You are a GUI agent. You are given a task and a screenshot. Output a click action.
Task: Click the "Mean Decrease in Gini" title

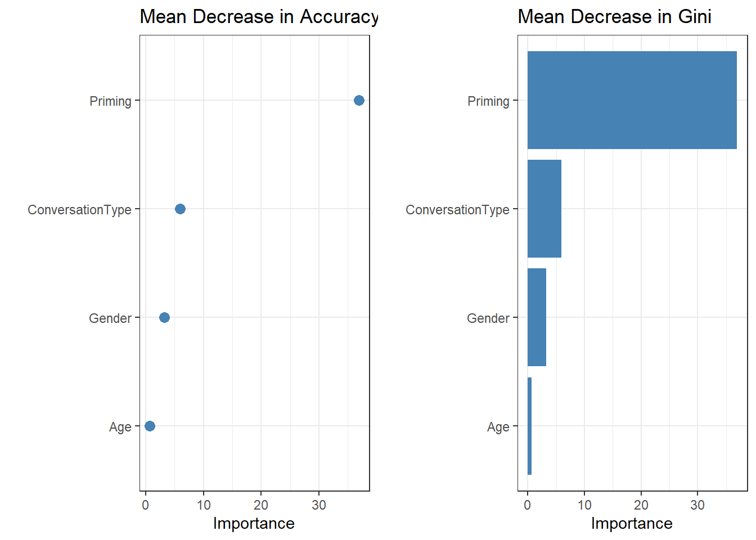[614, 17]
